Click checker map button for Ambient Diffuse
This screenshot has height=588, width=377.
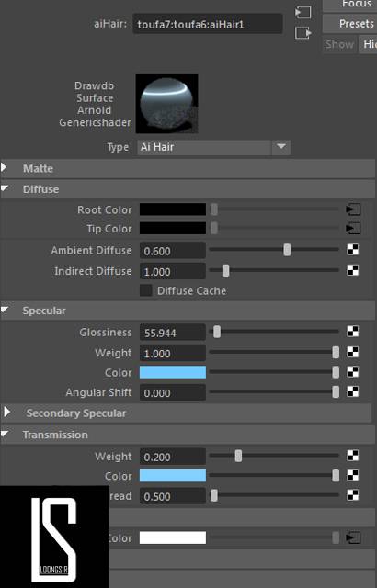tap(352, 249)
